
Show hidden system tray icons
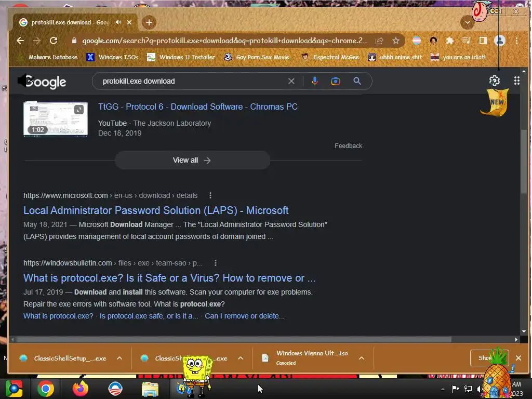[443, 389]
